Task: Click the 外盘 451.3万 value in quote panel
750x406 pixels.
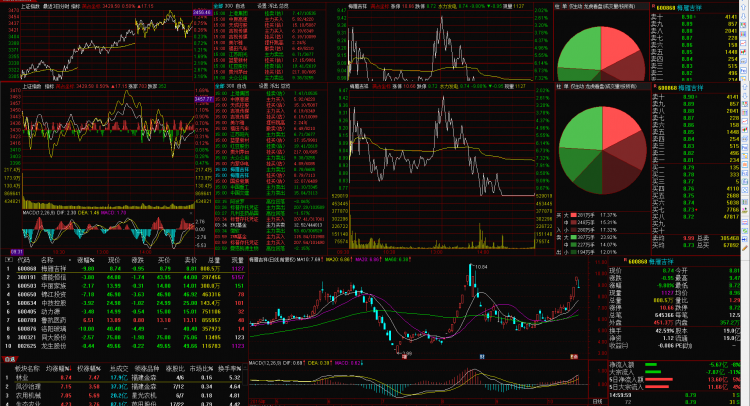Action: click(664, 323)
